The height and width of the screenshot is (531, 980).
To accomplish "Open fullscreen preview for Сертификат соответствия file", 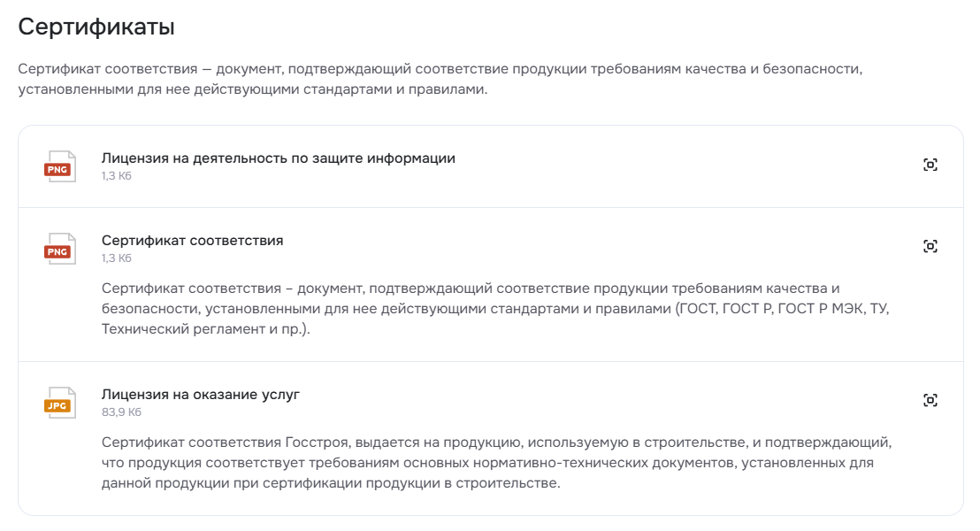I will click(930, 246).
